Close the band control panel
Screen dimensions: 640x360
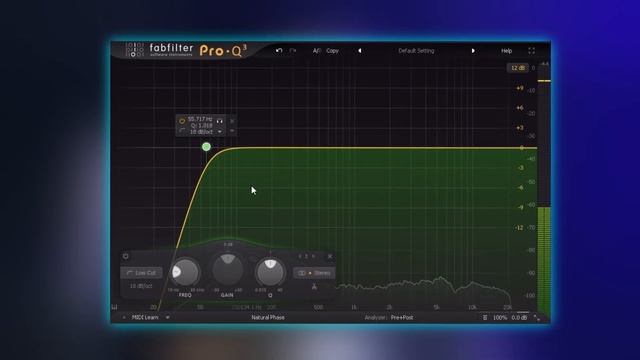tap(330, 256)
